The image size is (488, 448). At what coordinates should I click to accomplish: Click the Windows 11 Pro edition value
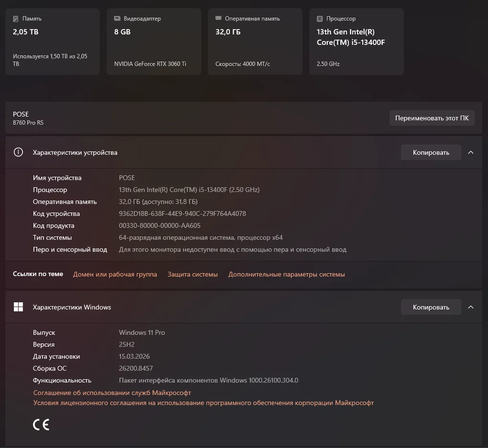pos(142,332)
